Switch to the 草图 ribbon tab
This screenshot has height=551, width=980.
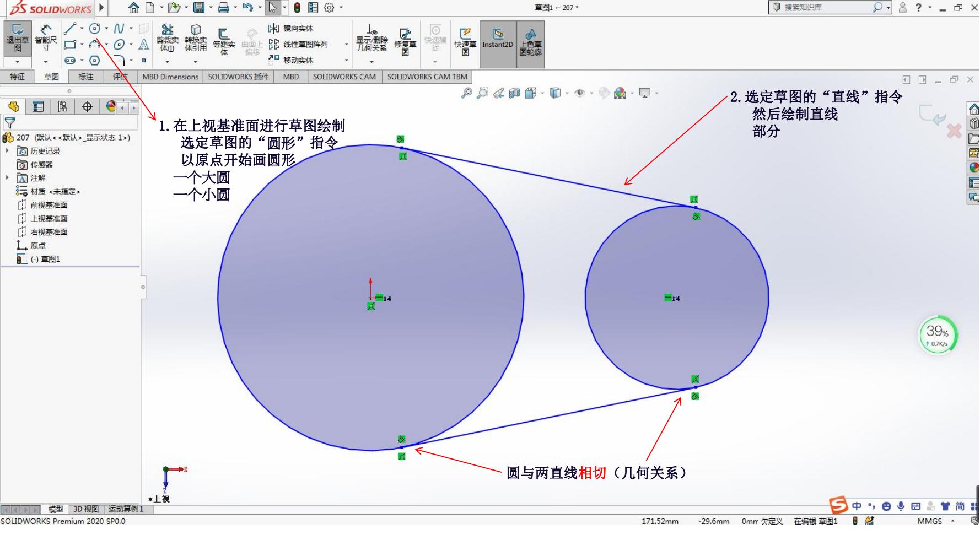[51, 77]
